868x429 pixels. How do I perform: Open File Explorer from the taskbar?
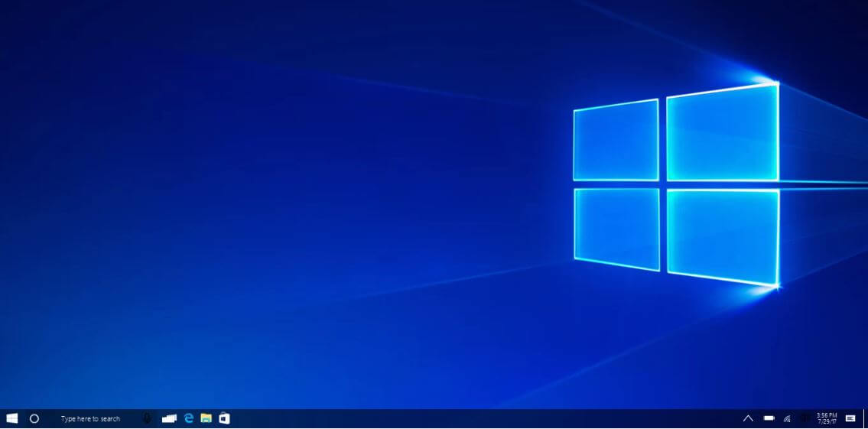206,418
